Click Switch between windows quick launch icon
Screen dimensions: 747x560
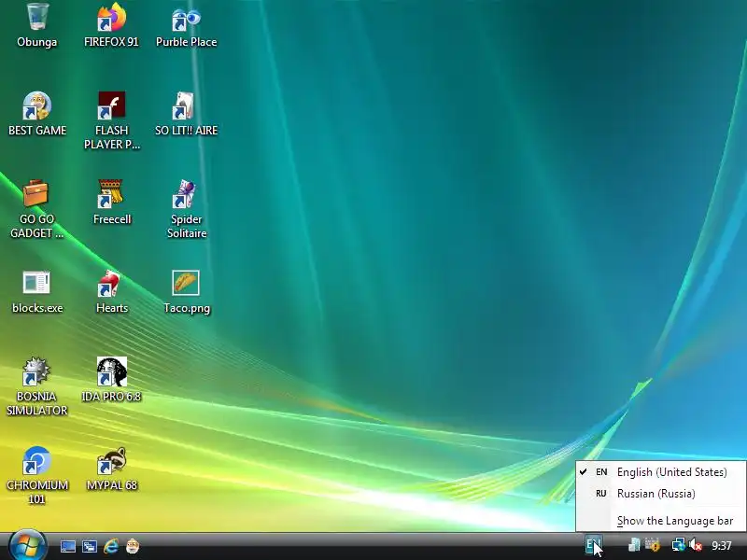89,547
